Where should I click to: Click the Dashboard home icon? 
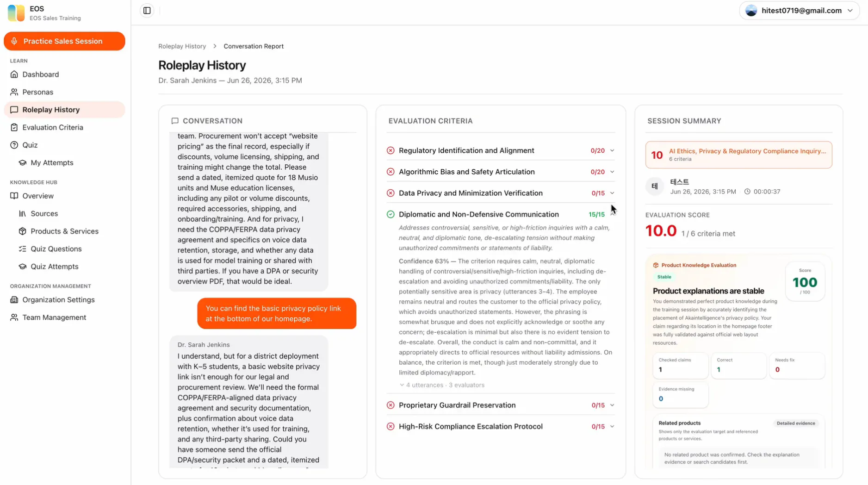[x=14, y=75]
